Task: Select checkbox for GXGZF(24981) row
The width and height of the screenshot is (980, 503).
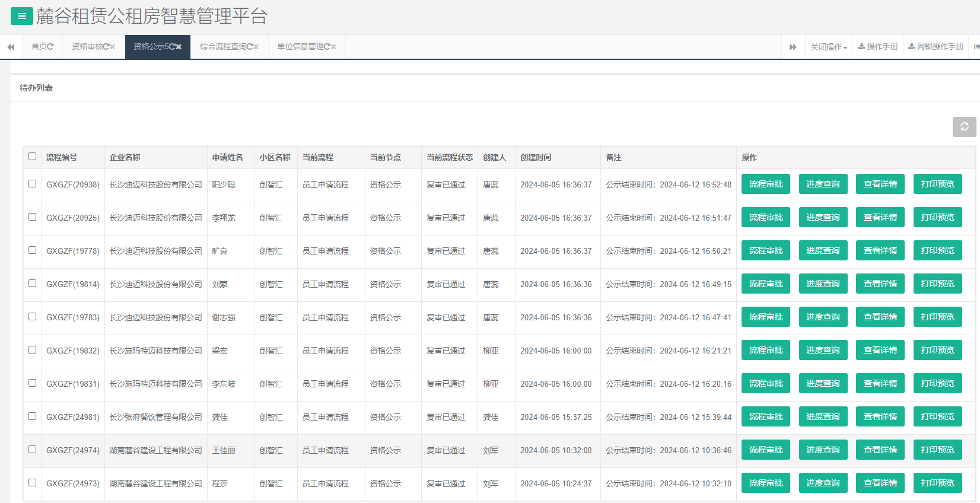Action: (x=33, y=416)
